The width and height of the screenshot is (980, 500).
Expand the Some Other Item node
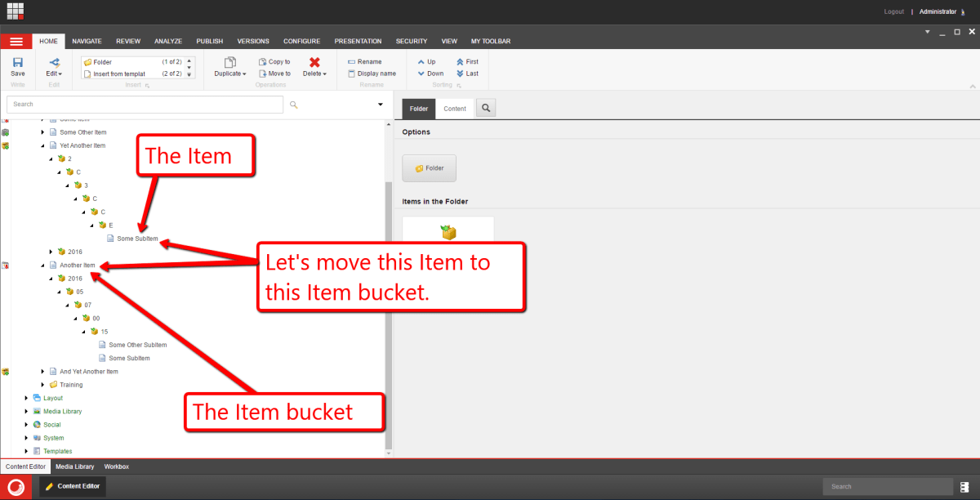(x=42, y=132)
